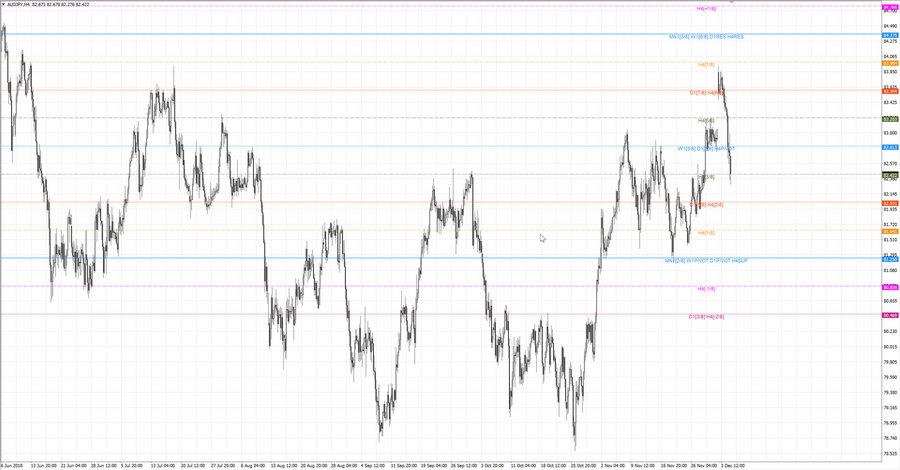
Task: Click the 82.813 blue price tag
Action: (890, 147)
